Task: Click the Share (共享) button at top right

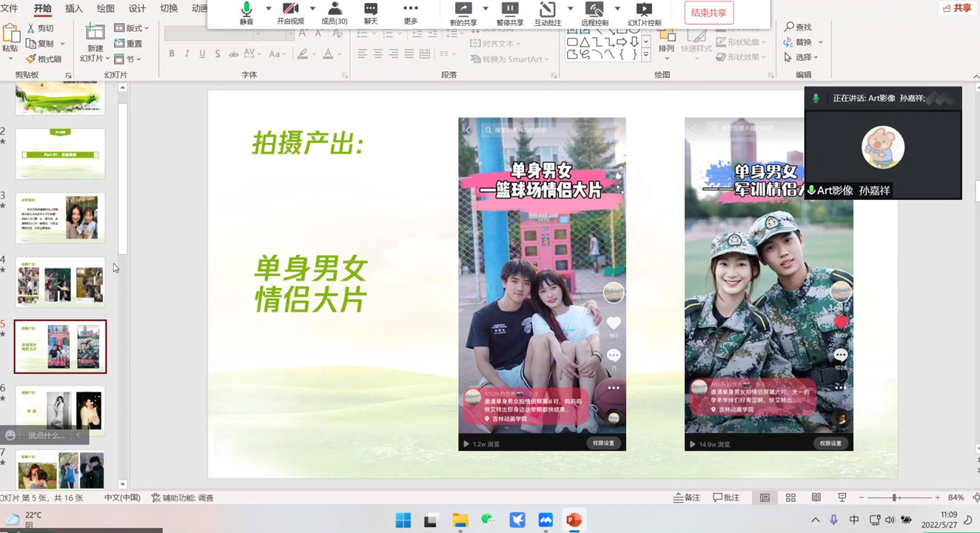Action: tap(957, 8)
